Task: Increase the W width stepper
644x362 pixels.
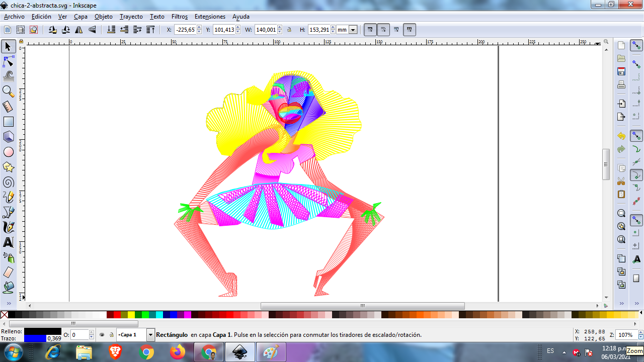Action: click(280, 27)
